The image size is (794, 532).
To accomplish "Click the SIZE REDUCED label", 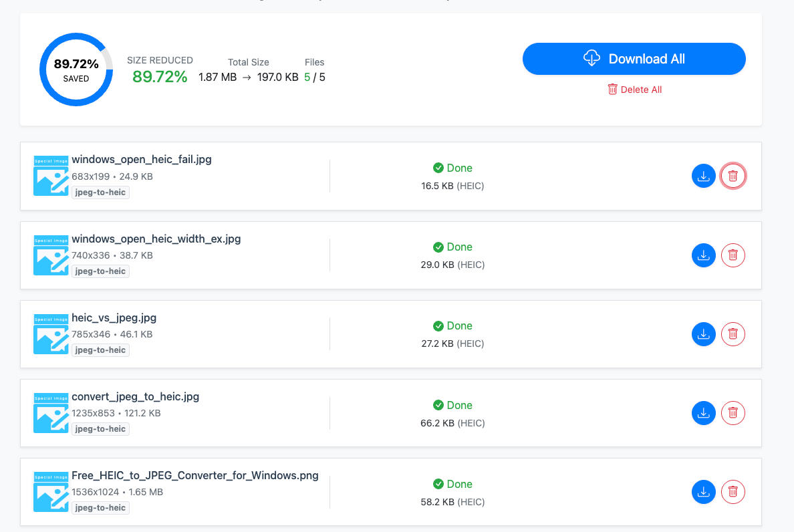I will (160, 60).
